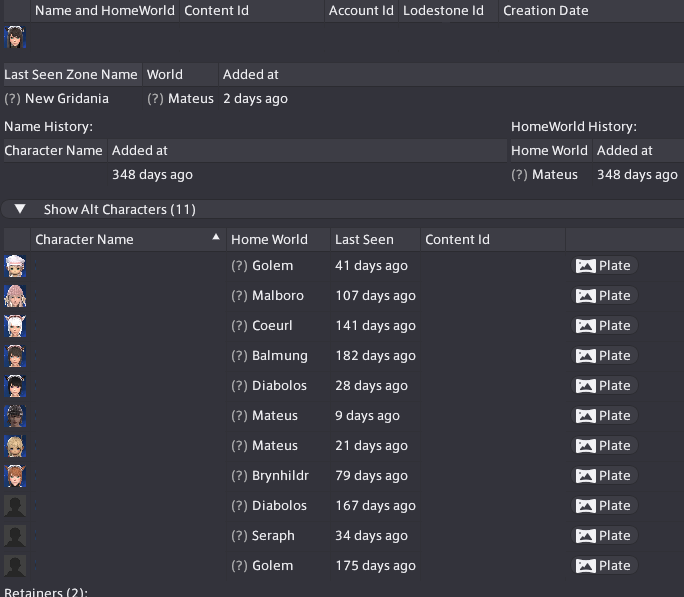This screenshot has height=597, width=684.
Task: Click the HomeWorld History Home World header
Action: 551,150
